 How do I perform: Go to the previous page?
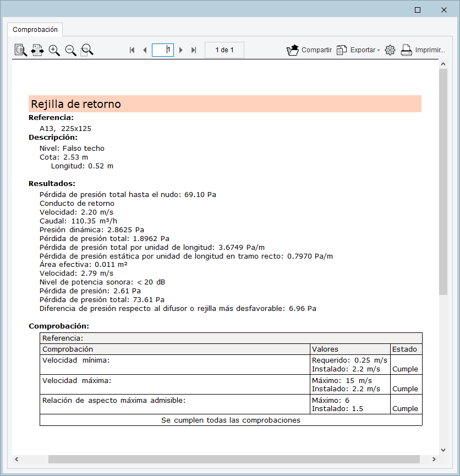(x=145, y=50)
